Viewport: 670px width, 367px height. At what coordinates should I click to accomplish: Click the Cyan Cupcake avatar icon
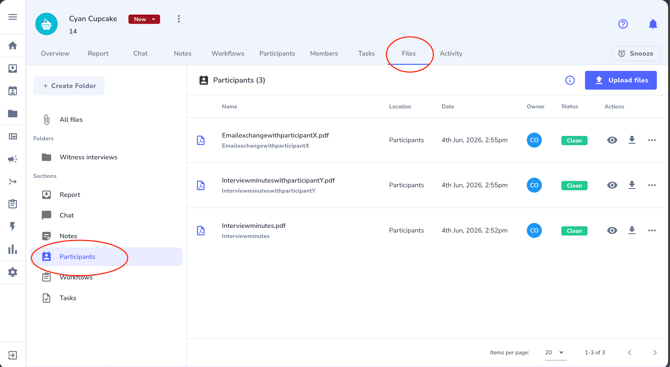(46, 24)
